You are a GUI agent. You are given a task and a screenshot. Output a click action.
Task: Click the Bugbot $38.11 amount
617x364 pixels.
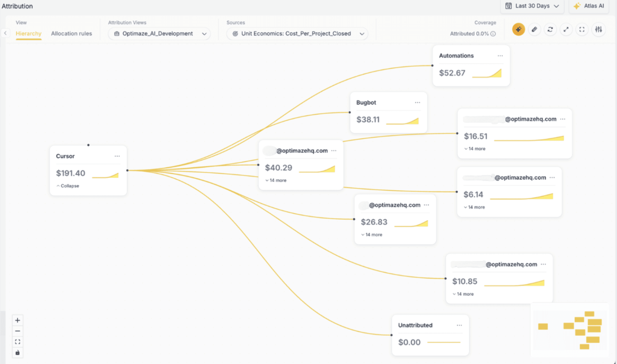coord(368,119)
